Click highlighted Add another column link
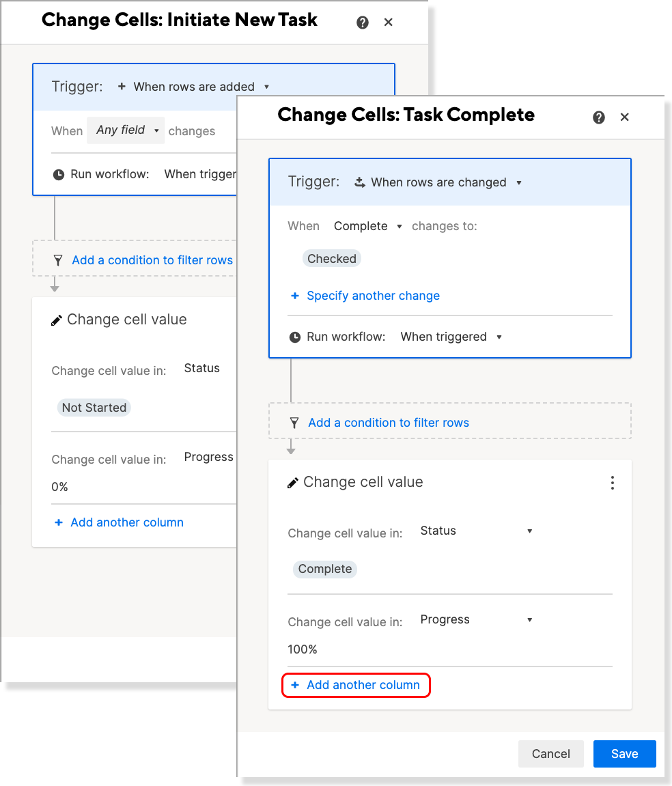 pyautogui.click(x=356, y=685)
